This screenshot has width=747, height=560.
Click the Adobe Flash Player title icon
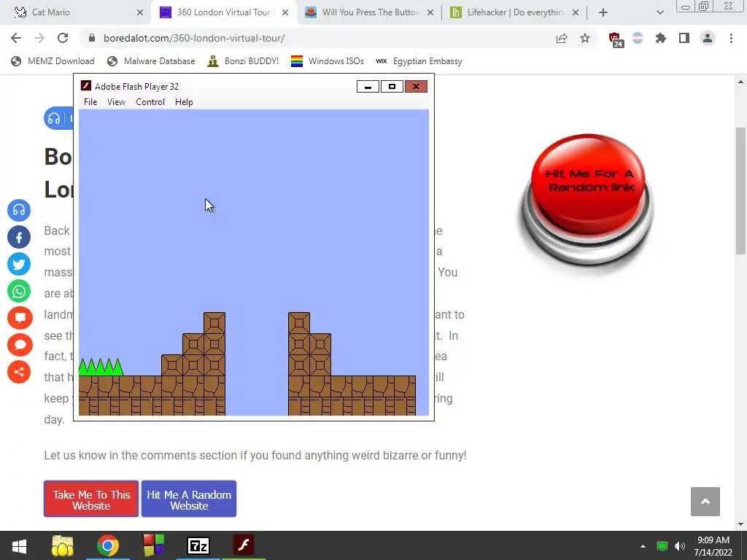tap(86, 86)
